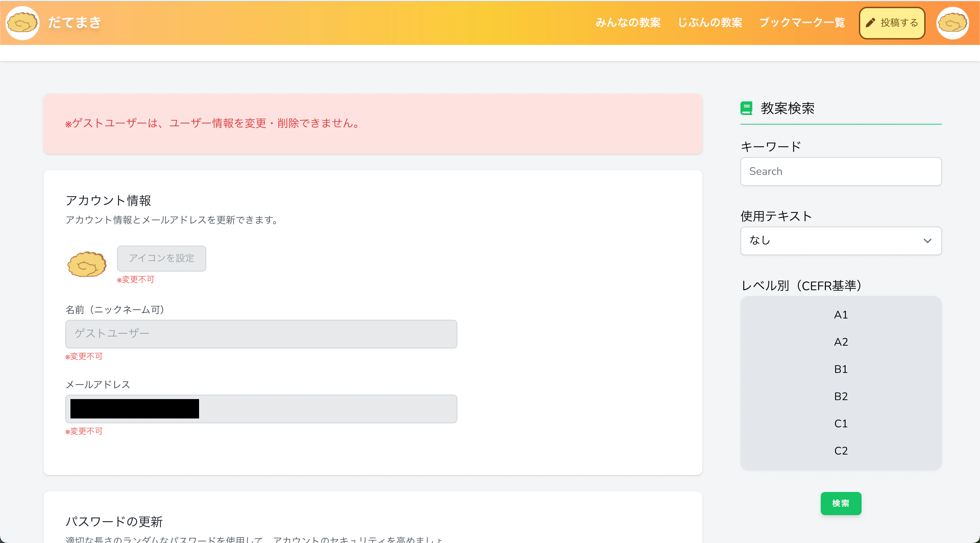Open みんなの教案 page
Screen dimensions: 980x543
click(628, 22)
